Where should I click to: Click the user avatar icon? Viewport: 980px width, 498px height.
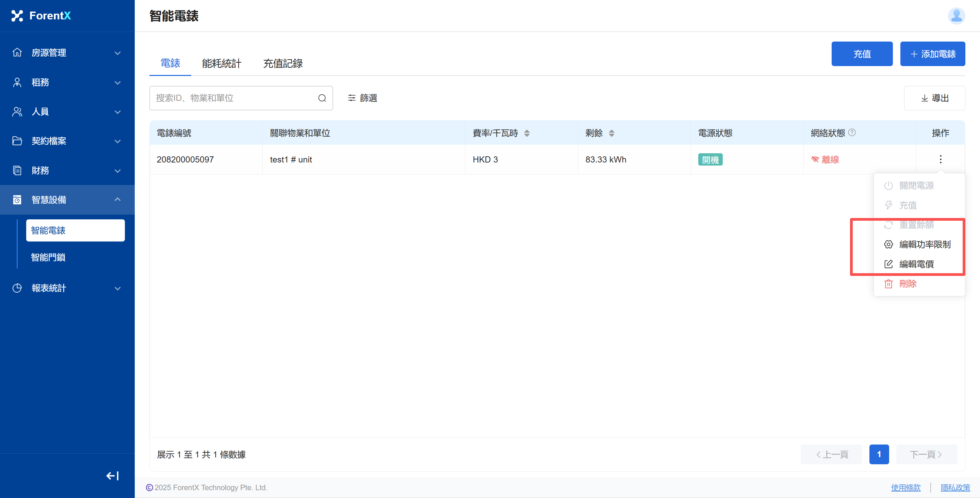tap(956, 16)
